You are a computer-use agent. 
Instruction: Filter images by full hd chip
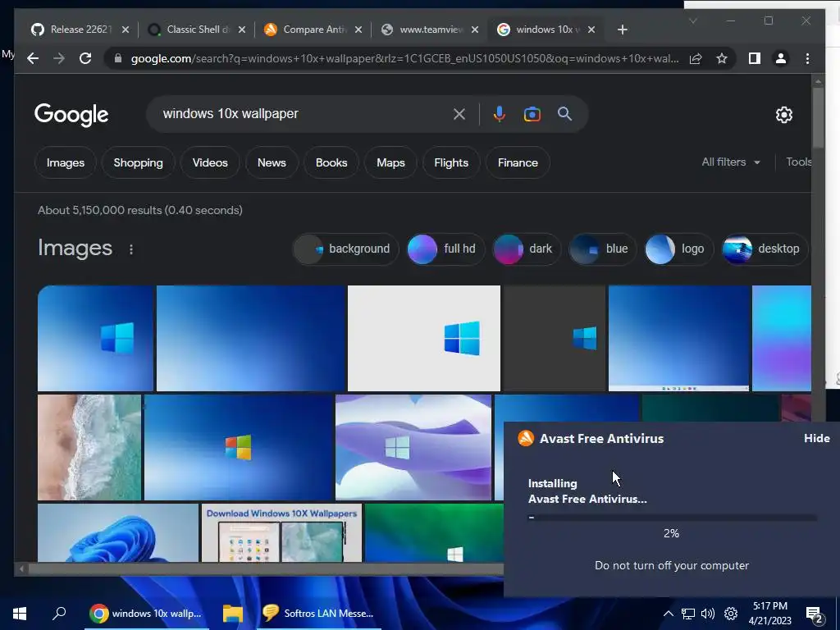tap(445, 249)
